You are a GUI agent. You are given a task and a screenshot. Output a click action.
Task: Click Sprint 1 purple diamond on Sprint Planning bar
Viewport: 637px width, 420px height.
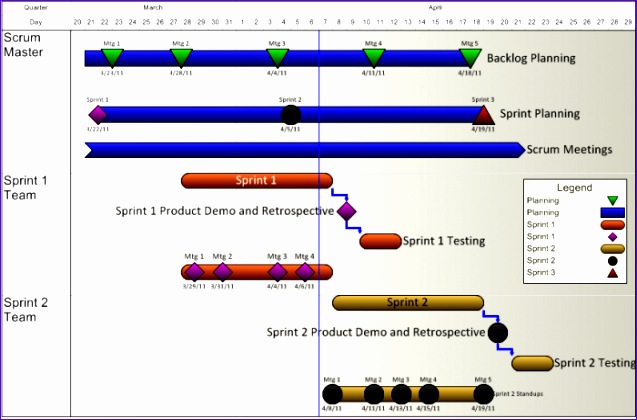point(98,115)
